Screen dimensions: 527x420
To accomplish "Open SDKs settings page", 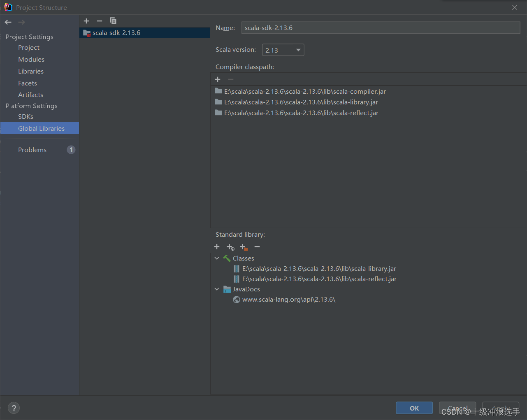I will click(x=26, y=117).
